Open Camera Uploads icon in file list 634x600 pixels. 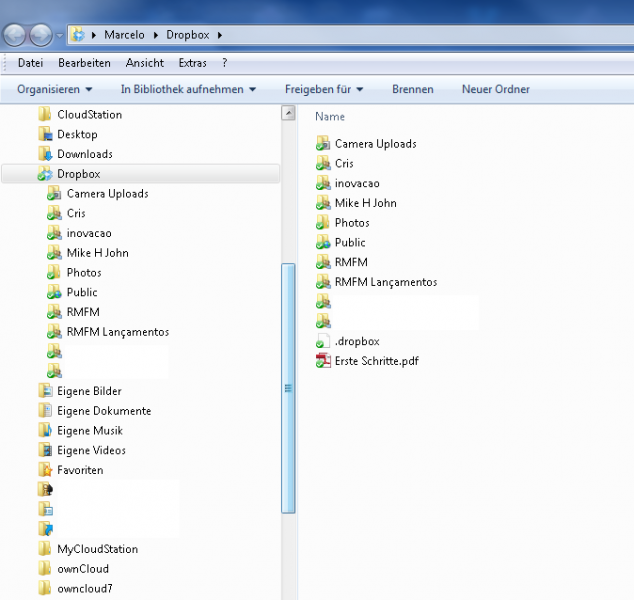[x=323, y=144]
